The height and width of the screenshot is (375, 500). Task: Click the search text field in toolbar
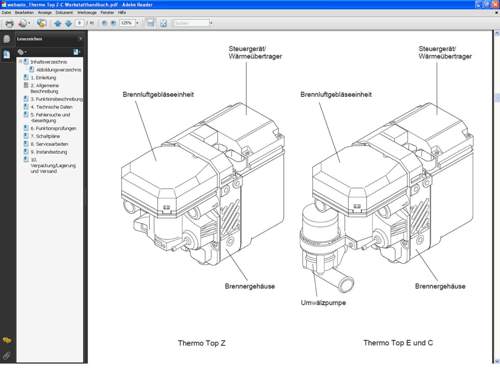pos(191,23)
